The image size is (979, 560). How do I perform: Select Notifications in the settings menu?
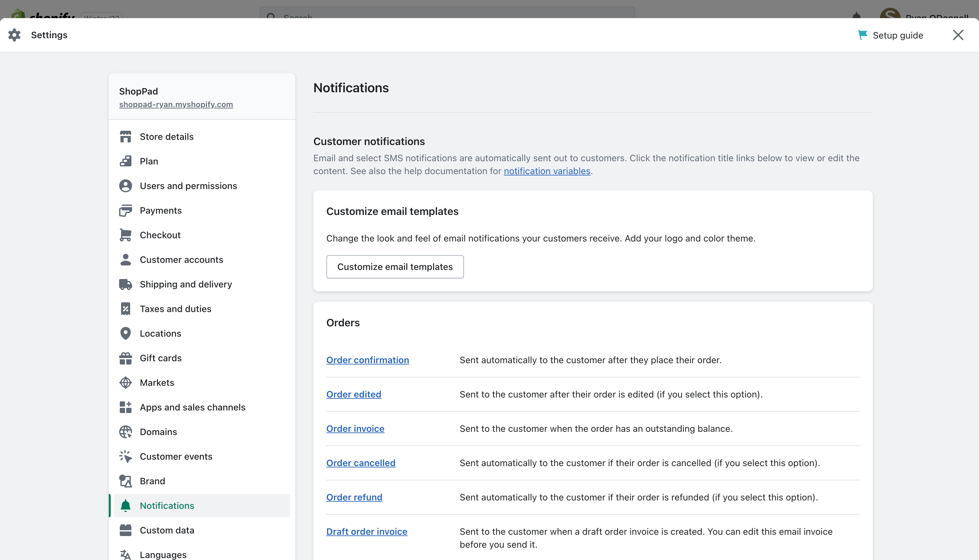pos(167,505)
